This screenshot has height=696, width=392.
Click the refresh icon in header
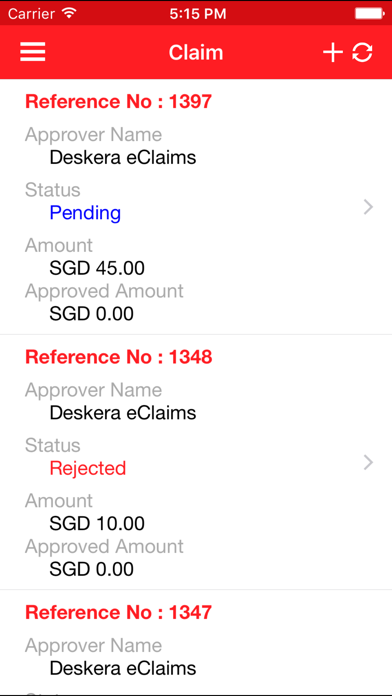click(x=362, y=53)
